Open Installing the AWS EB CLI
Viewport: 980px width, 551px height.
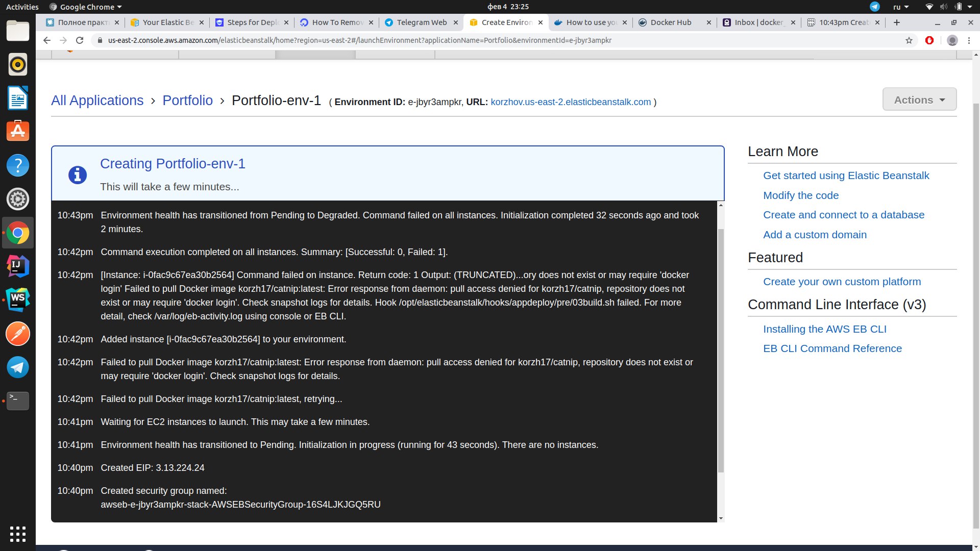(x=824, y=329)
